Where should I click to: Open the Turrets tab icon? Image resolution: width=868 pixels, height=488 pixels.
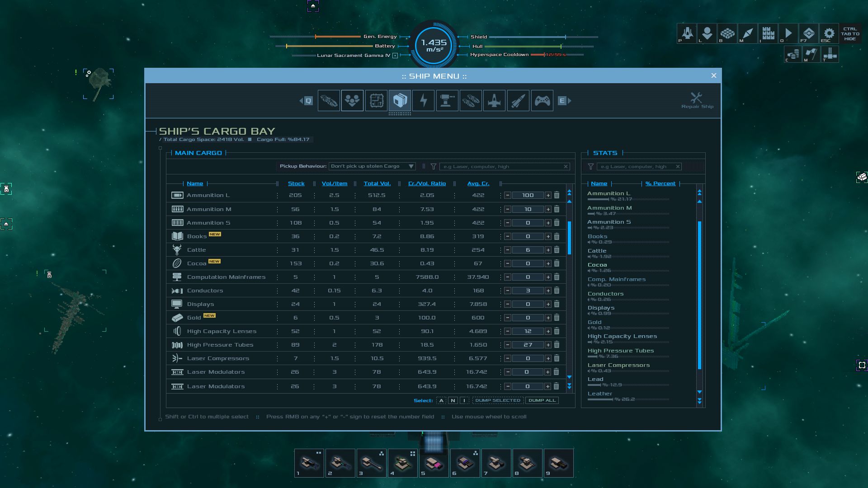coord(447,100)
